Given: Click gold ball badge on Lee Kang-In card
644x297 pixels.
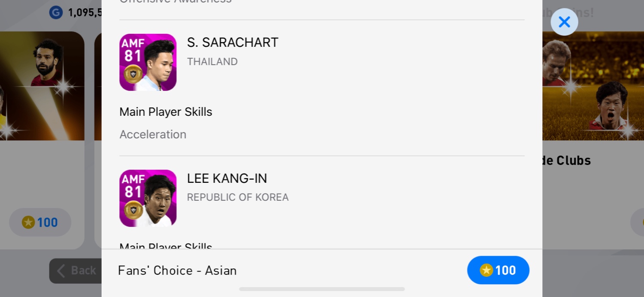Looking at the screenshot, I should tap(133, 209).
